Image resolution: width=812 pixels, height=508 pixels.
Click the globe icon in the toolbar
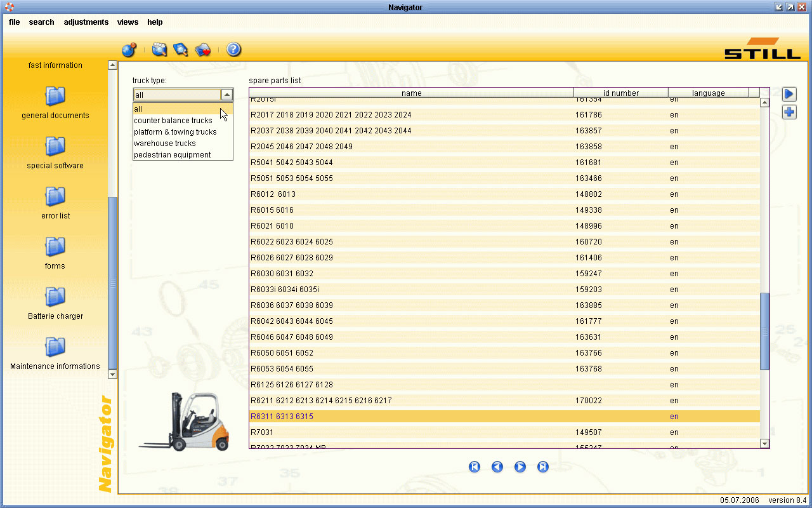129,50
